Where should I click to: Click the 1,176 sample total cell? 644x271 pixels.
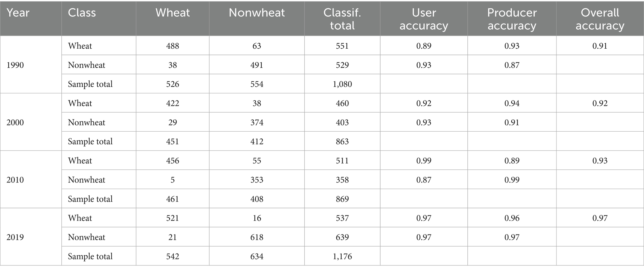point(342,256)
